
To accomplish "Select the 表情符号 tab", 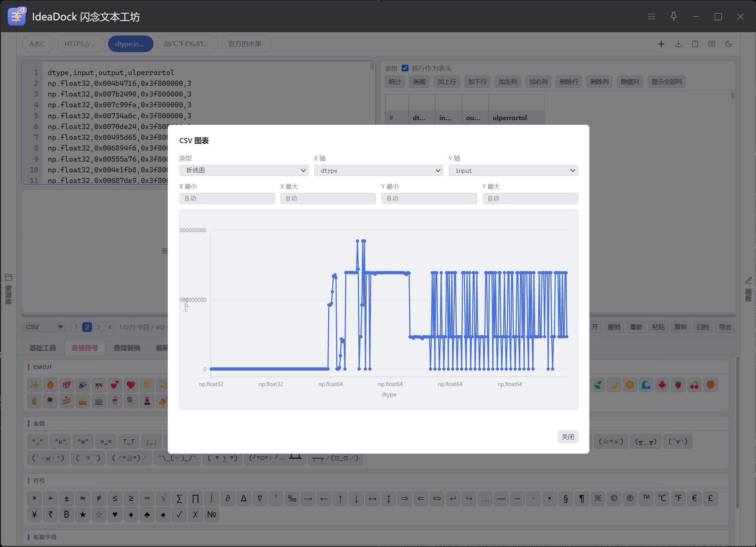I will tap(85, 348).
